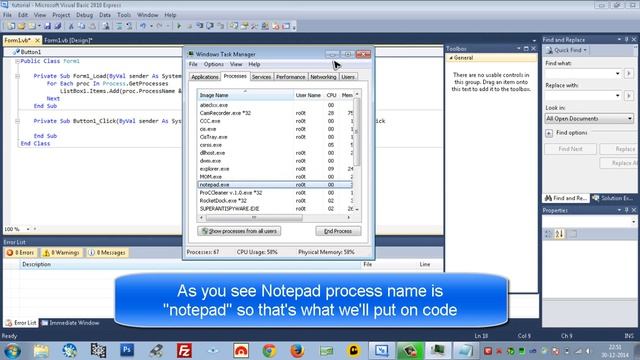Screen dimensions: 640x360
Task: Open the Project menu in Visual Basic
Action: click(61, 15)
